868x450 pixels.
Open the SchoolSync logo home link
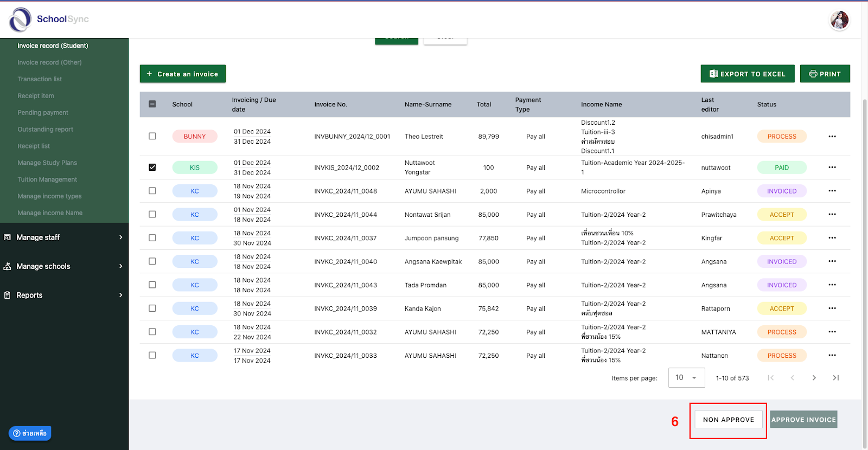tap(49, 20)
